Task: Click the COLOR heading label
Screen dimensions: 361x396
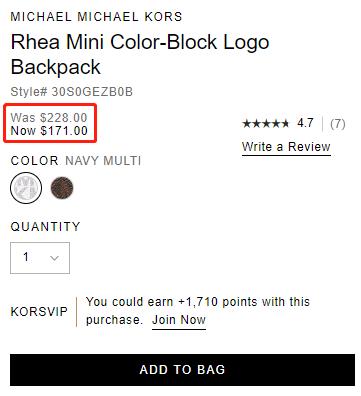Action: (35, 161)
